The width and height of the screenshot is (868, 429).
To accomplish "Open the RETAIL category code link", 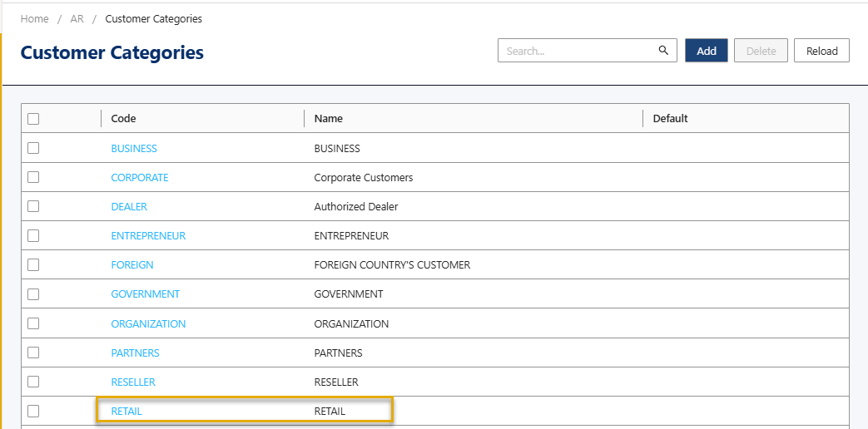I will [x=126, y=412].
